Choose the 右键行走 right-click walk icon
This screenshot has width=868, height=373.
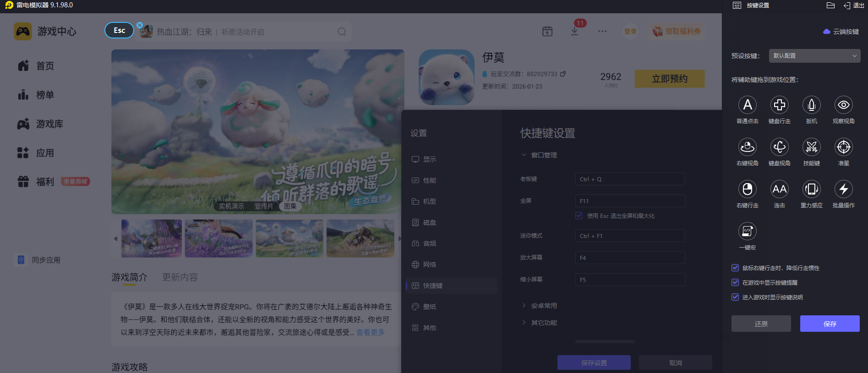[748, 189]
